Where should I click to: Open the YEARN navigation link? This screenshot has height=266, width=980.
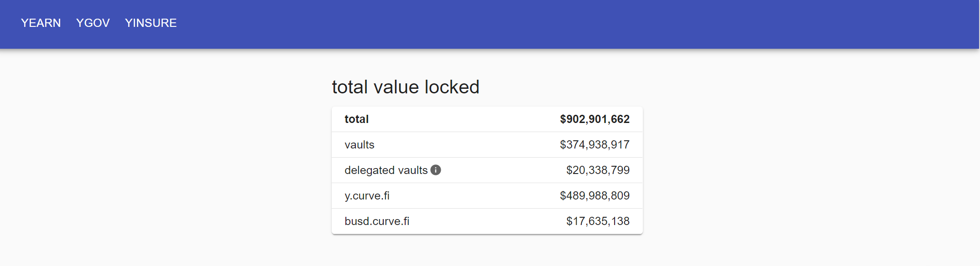coord(41,23)
